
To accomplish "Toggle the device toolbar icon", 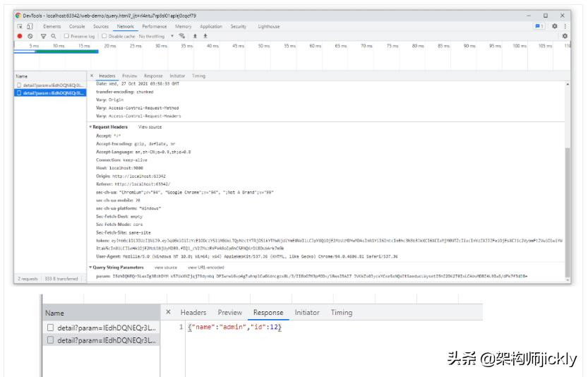I will [30, 26].
